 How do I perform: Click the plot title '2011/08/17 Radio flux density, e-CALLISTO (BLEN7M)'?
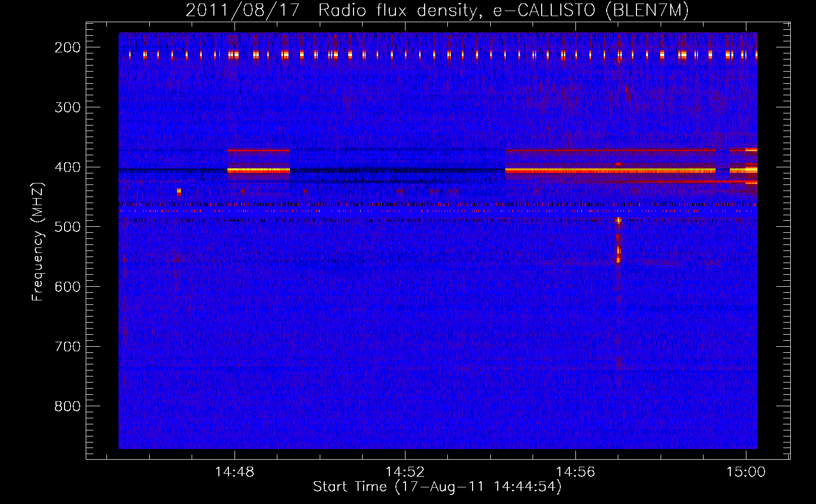437,10
